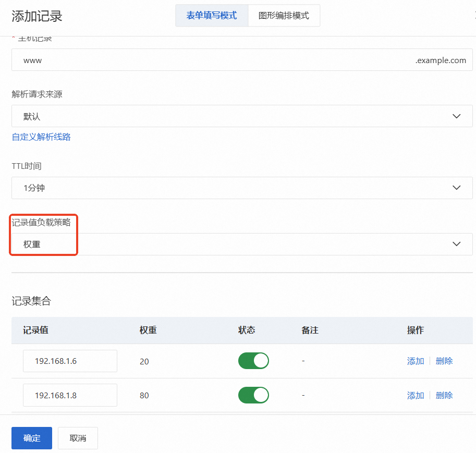
Task: Open the TTL时间 dropdown showing 1分钟
Action: (x=242, y=188)
